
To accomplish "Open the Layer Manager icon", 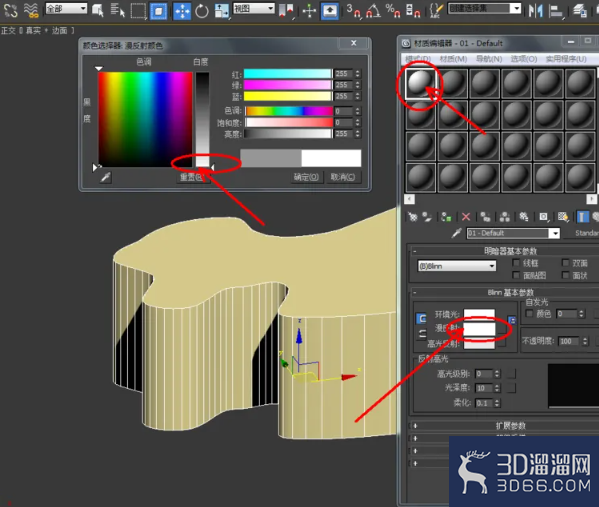I will point(580,10).
